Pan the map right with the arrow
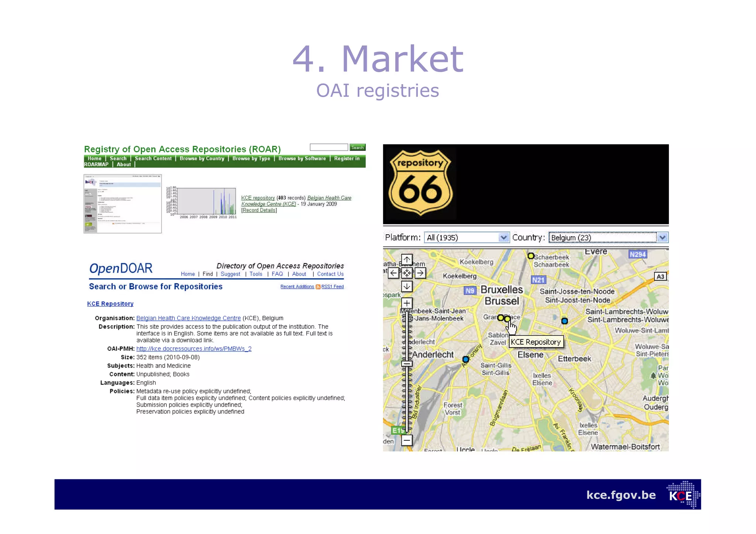 420,273
